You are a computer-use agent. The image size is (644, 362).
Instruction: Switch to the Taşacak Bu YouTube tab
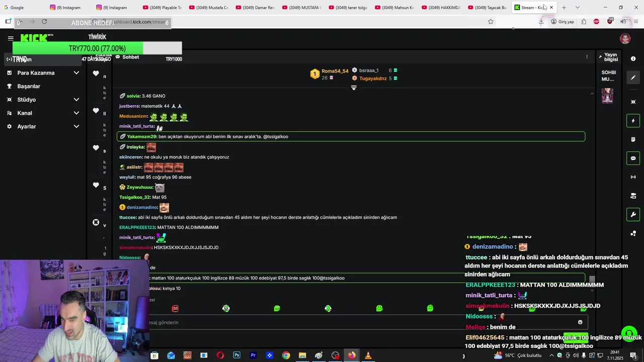(x=487, y=8)
